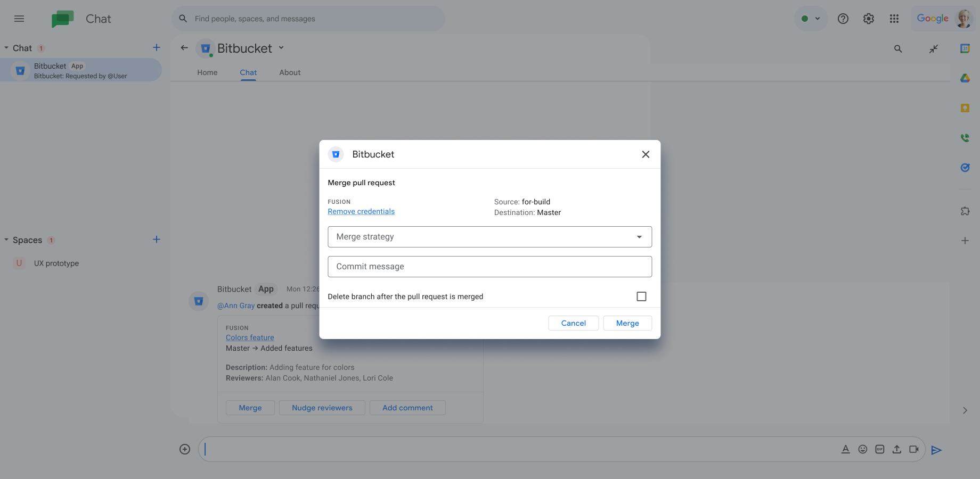980x479 pixels.
Task: Open the Google account avatar
Action: 963,19
